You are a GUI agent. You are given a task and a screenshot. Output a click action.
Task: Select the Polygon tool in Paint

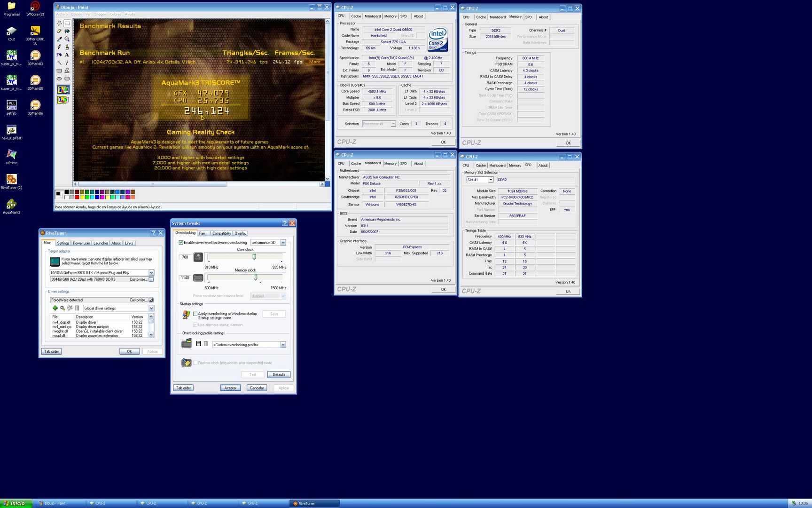click(x=67, y=71)
